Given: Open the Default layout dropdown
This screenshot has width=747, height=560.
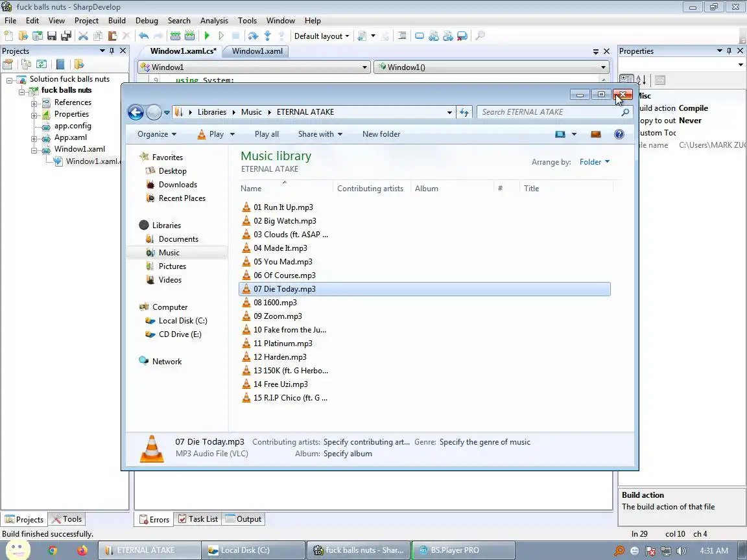Looking at the screenshot, I should (x=321, y=36).
